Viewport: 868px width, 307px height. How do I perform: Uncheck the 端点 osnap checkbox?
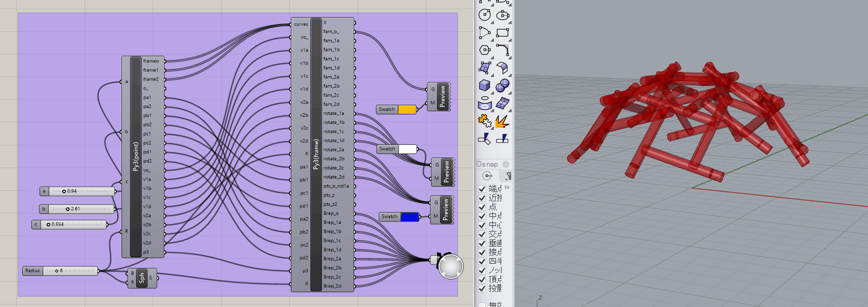(482, 189)
